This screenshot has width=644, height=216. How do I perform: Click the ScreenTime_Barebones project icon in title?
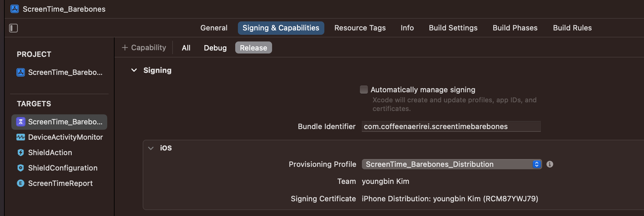pos(15,9)
